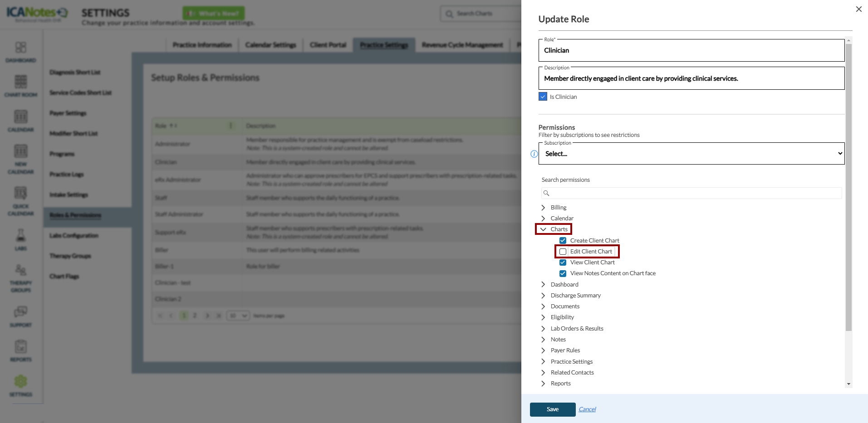Click the Settings gear icon
The image size is (868, 423).
[21, 382]
